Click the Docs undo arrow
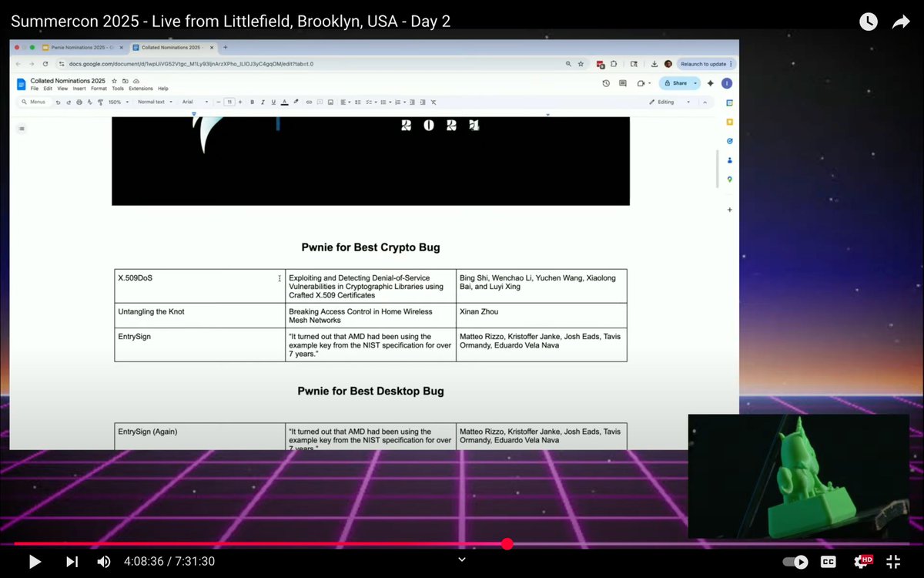 58,102
